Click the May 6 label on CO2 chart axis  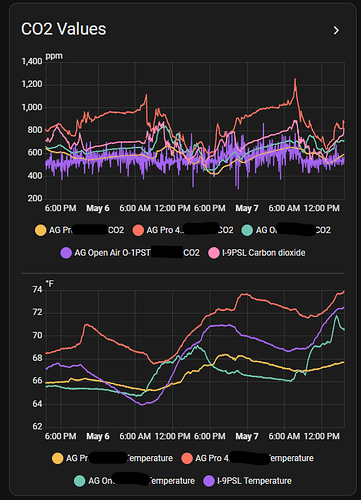point(98,208)
